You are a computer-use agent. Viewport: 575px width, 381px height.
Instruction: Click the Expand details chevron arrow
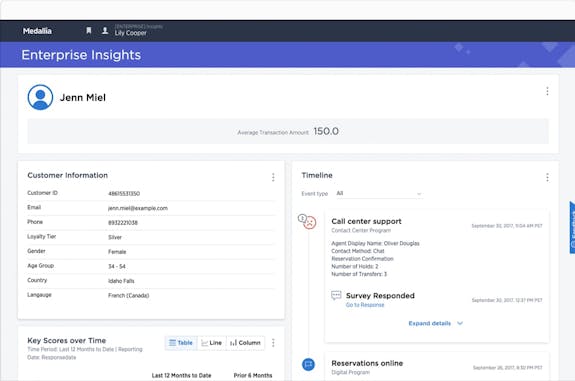[460, 323]
